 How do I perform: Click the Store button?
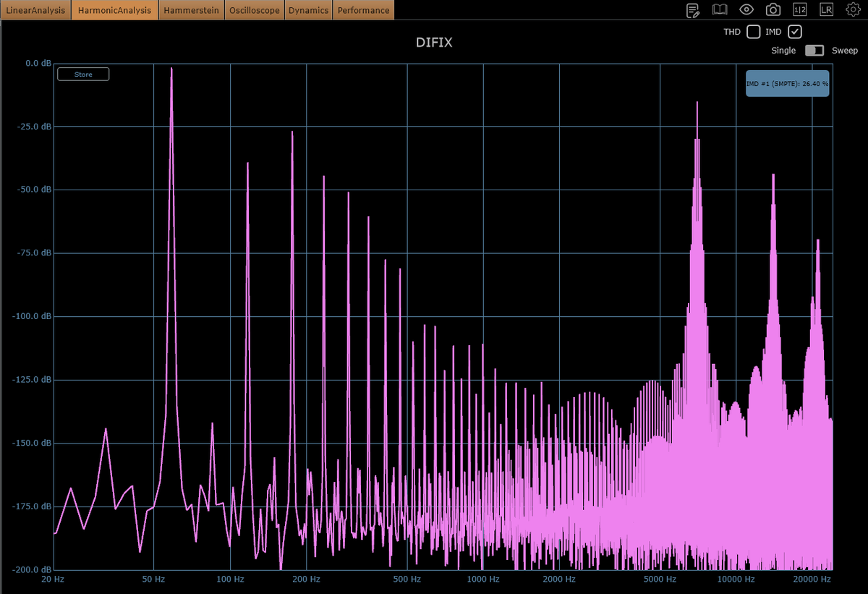pyautogui.click(x=83, y=75)
